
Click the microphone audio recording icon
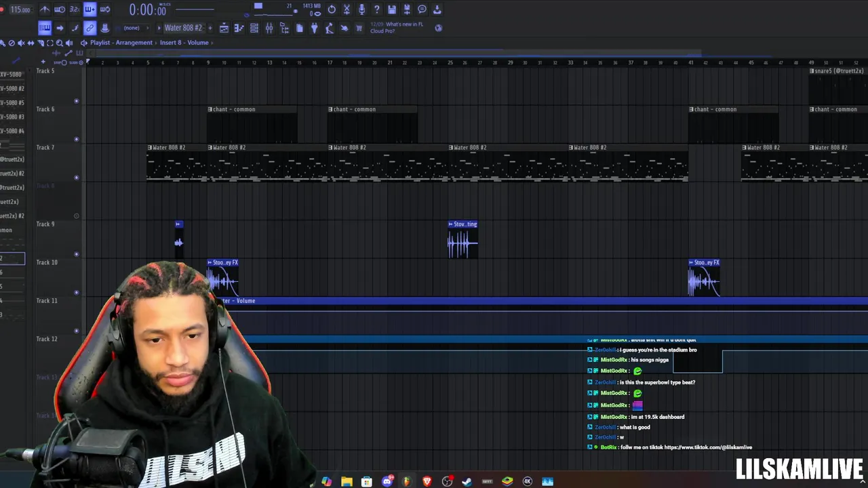click(x=361, y=9)
